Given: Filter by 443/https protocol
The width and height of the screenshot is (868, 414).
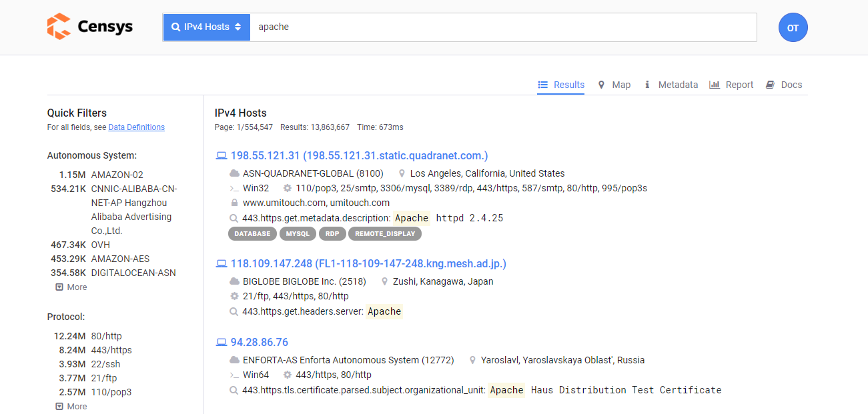Looking at the screenshot, I should 111,350.
